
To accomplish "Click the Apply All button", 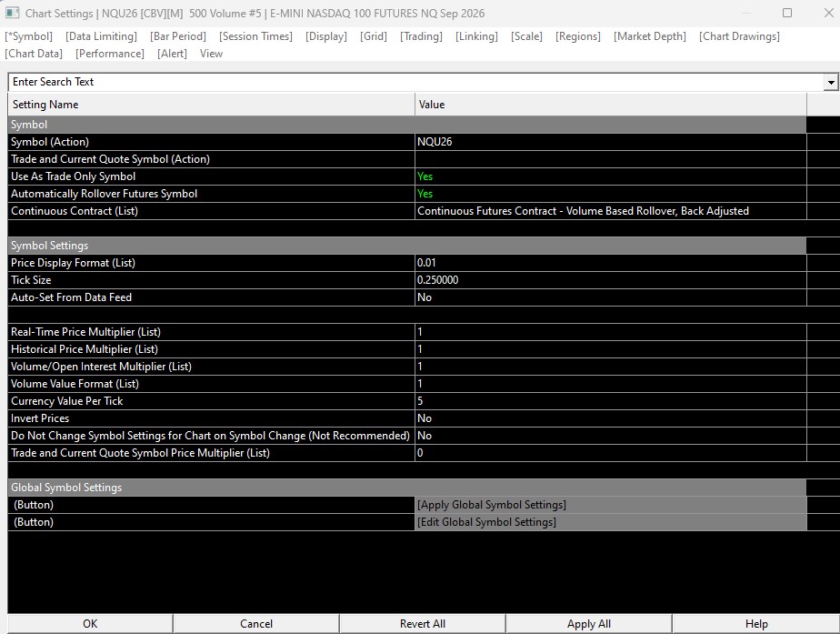I will 589,624.
